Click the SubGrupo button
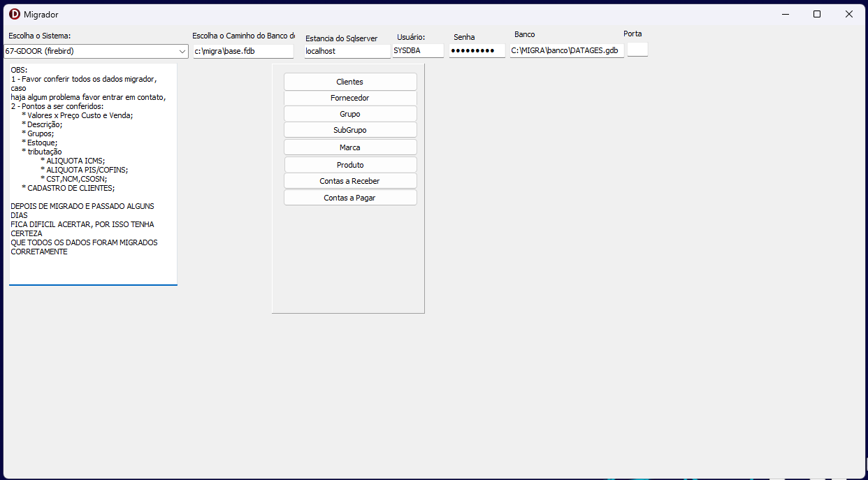 [x=349, y=130]
